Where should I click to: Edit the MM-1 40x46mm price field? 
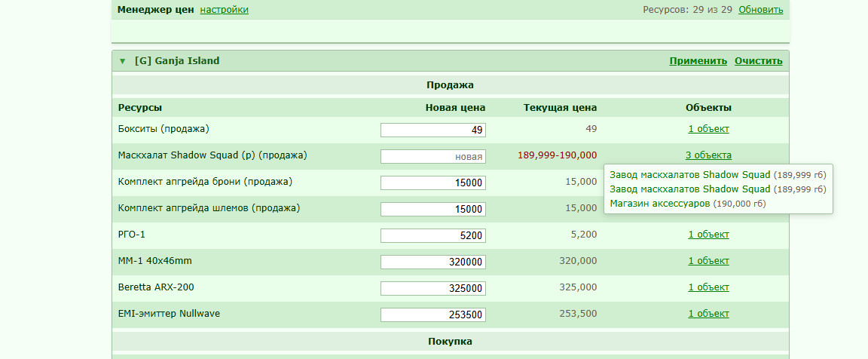tap(433, 262)
